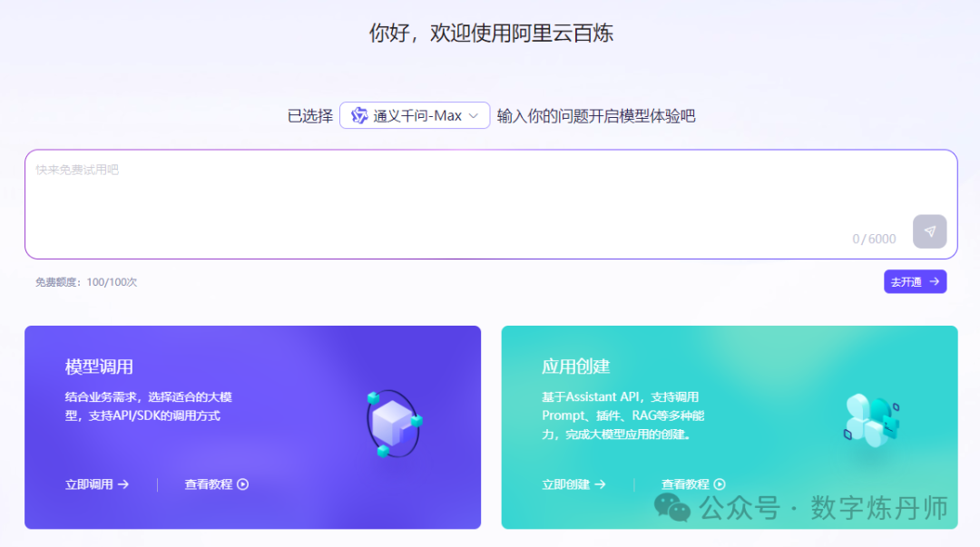Click the cube illustration in 模型调用 card
Image resolution: width=980 pixels, height=547 pixels.
(395, 424)
